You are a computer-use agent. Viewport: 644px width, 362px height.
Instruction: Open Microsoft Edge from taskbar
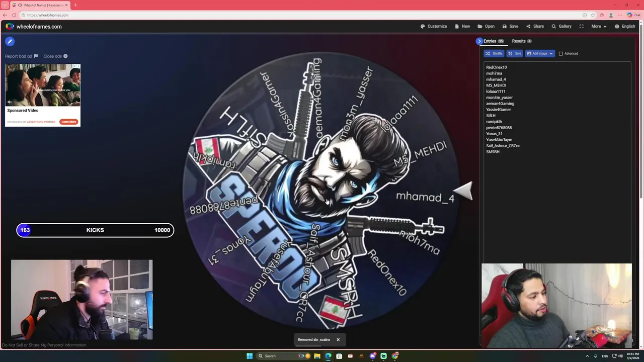[328, 356]
